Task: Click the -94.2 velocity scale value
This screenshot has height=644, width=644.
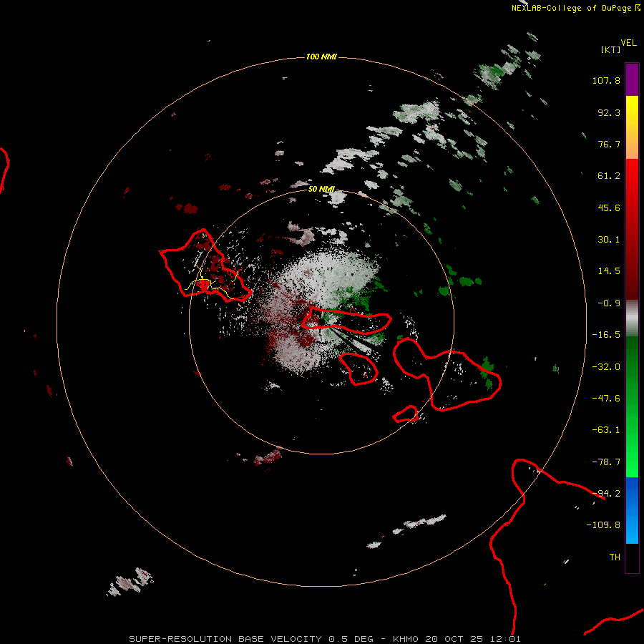Action: 606,494
